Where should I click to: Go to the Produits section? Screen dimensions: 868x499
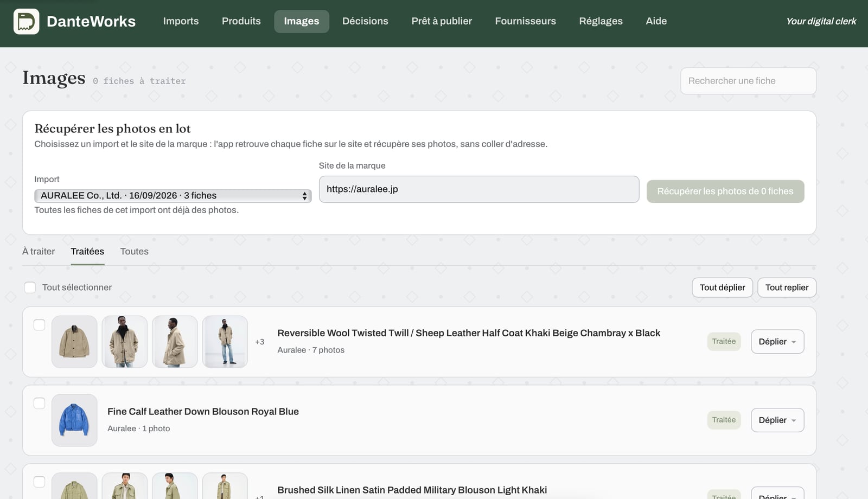coord(241,21)
